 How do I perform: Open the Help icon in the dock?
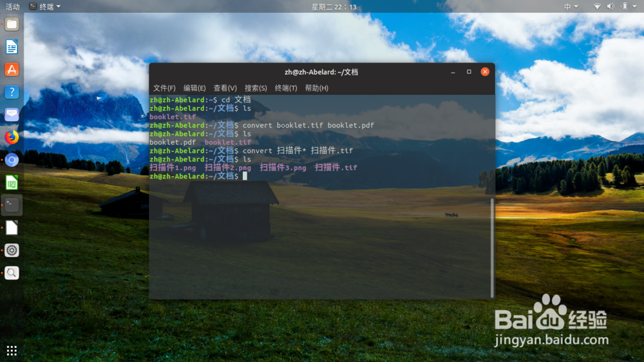(12, 92)
